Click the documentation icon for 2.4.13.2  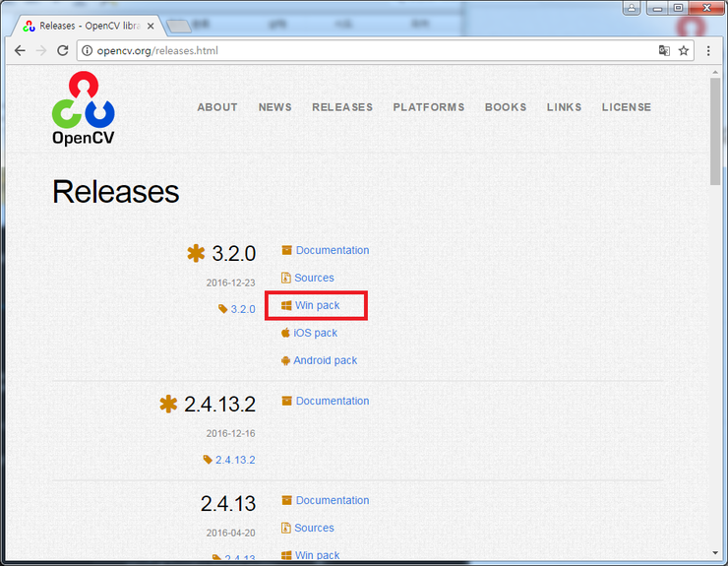pyautogui.click(x=287, y=401)
